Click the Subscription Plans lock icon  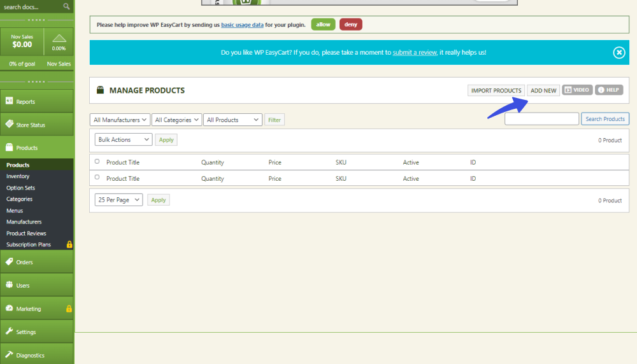[x=69, y=244]
